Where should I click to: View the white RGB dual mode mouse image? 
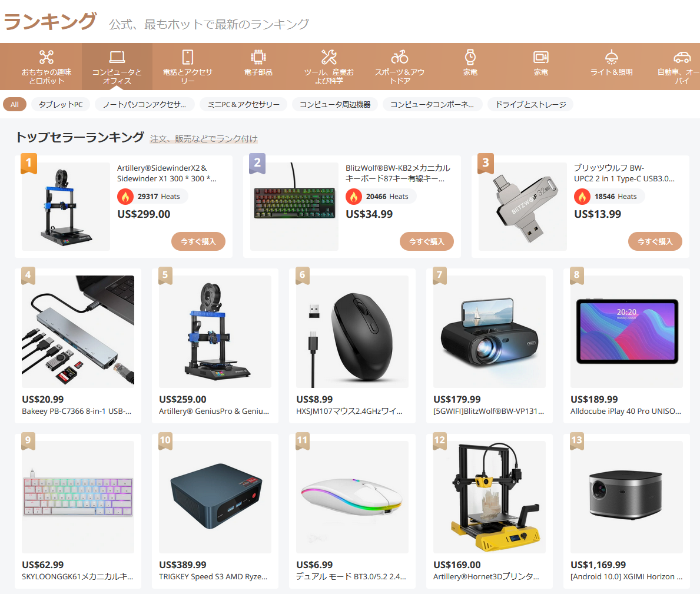click(352, 497)
